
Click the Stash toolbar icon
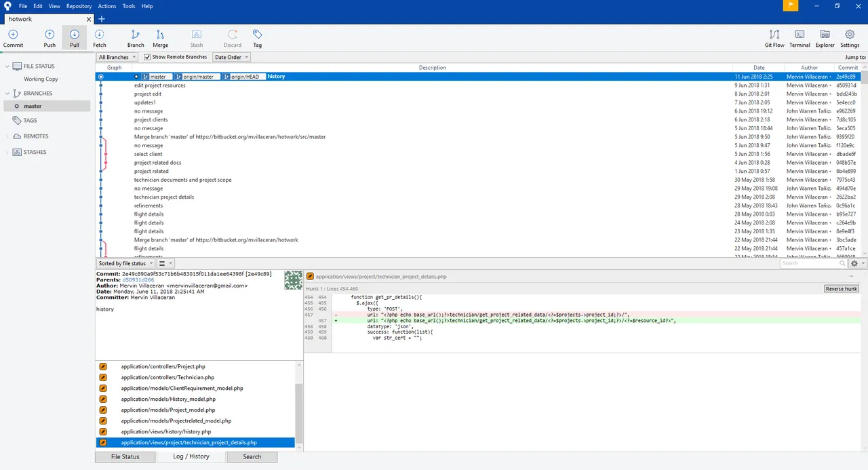click(x=197, y=35)
